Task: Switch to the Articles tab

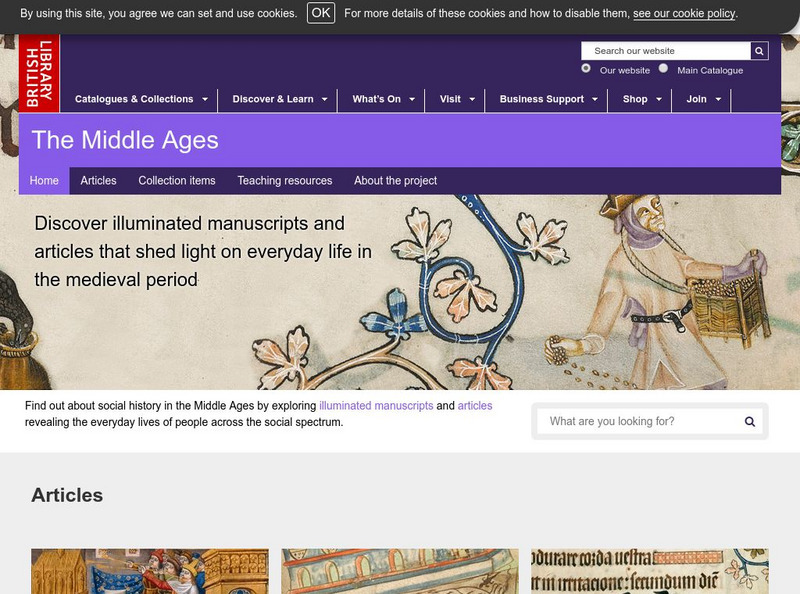Action: (x=99, y=181)
